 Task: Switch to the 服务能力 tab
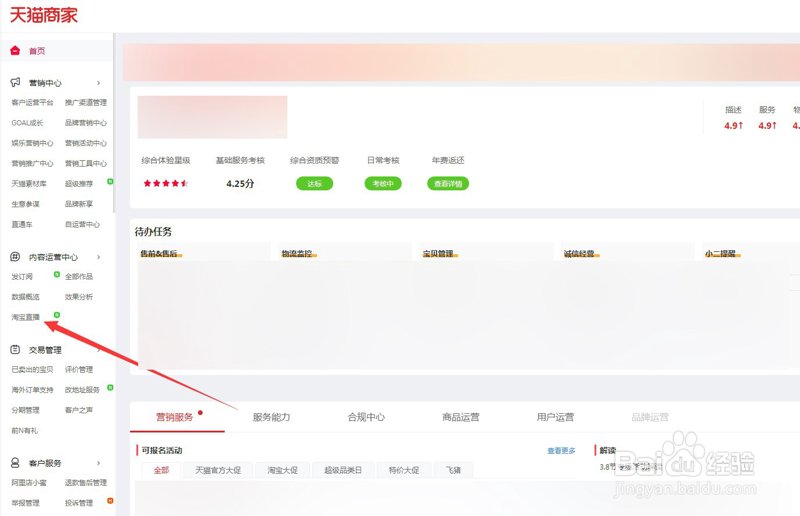(271, 417)
